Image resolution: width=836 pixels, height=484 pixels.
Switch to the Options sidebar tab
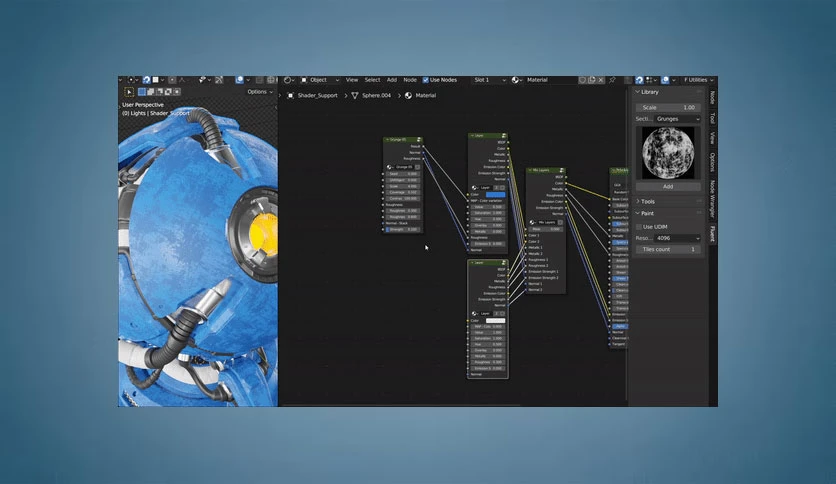tap(712, 162)
